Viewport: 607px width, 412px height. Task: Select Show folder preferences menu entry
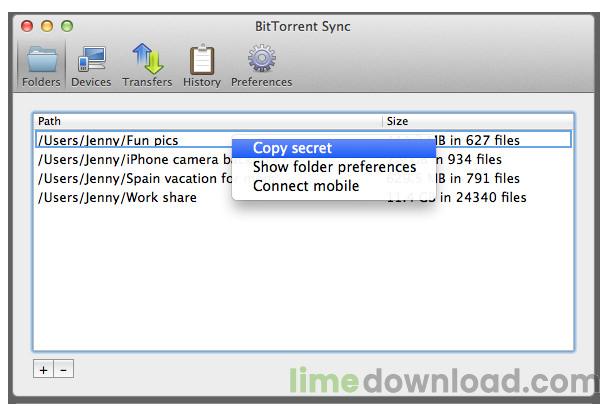pyautogui.click(x=334, y=167)
